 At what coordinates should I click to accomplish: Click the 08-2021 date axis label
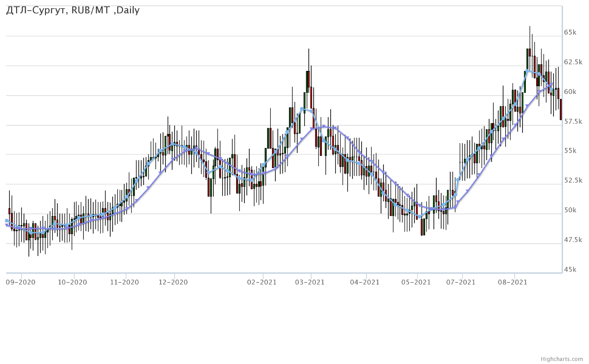click(512, 282)
